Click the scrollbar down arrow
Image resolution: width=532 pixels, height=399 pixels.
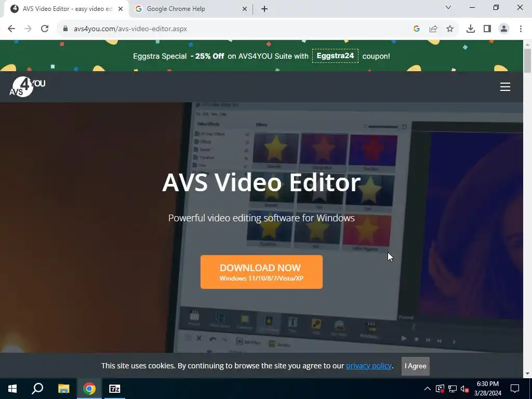(x=528, y=374)
